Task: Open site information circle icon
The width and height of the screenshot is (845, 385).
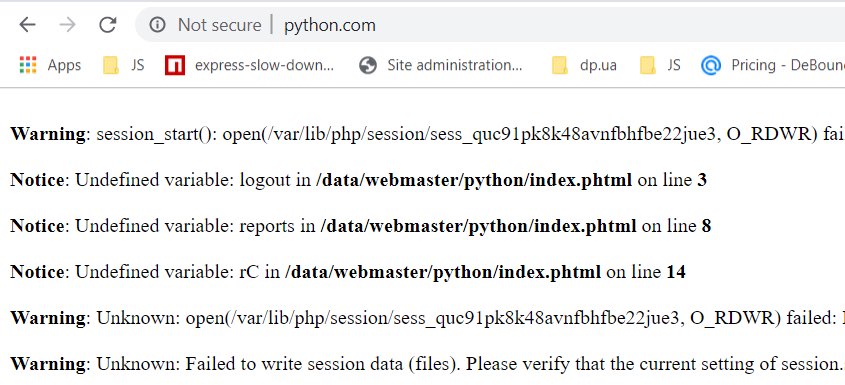Action: coord(157,25)
